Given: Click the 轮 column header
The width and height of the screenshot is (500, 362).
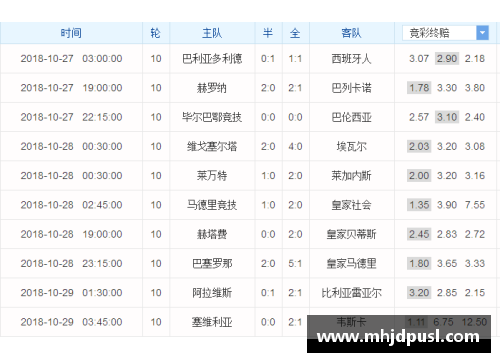Looking at the screenshot, I should [156, 33].
